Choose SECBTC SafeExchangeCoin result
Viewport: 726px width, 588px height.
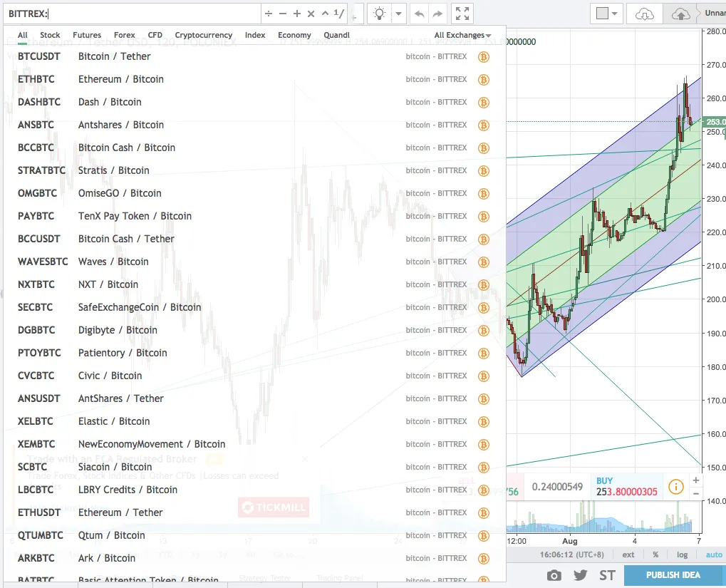pyautogui.click(x=254, y=307)
